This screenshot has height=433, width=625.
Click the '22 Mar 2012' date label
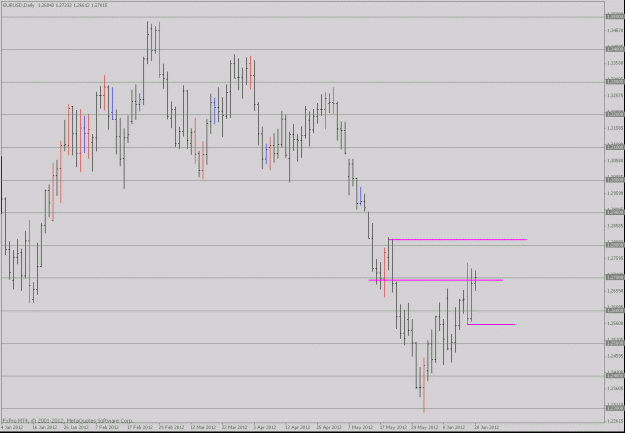click(x=235, y=427)
